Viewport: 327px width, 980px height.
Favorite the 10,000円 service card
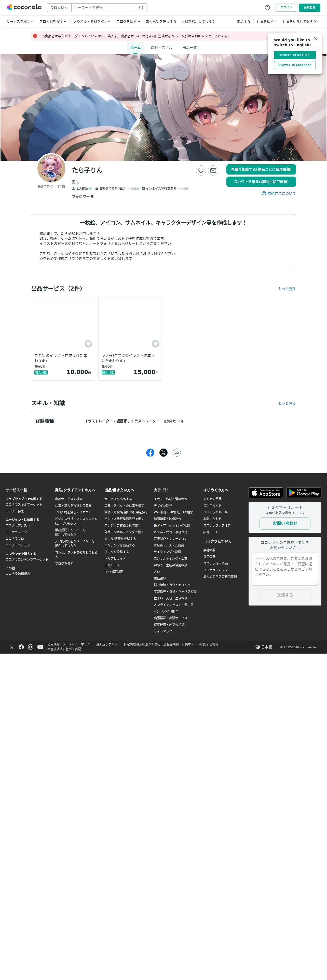tap(88, 343)
